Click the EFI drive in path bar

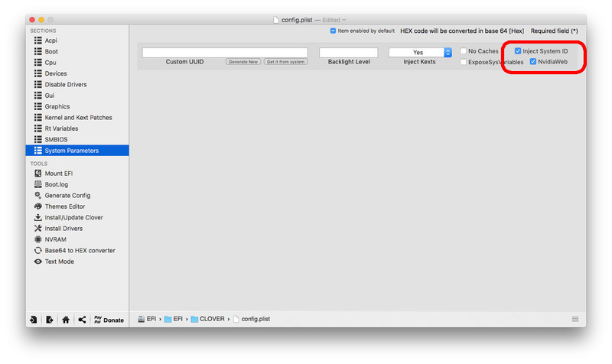[147, 319]
